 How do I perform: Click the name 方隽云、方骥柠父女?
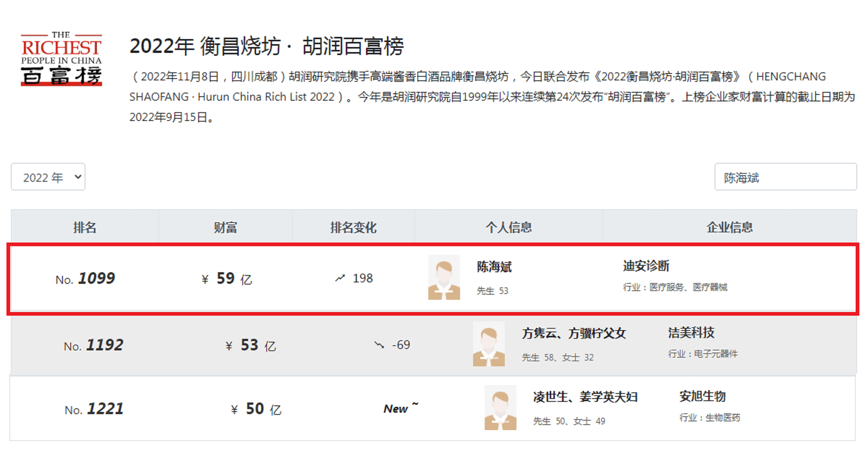[x=574, y=333]
